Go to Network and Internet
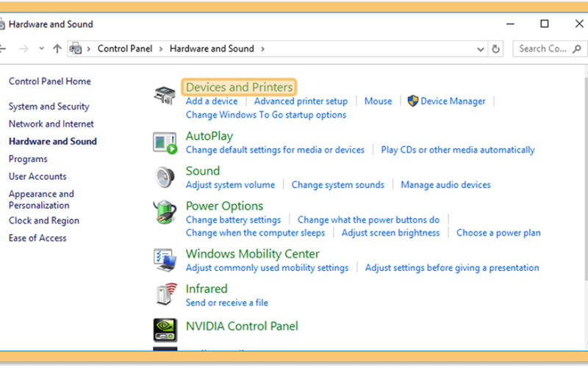The width and height of the screenshot is (588, 368). 51,124
